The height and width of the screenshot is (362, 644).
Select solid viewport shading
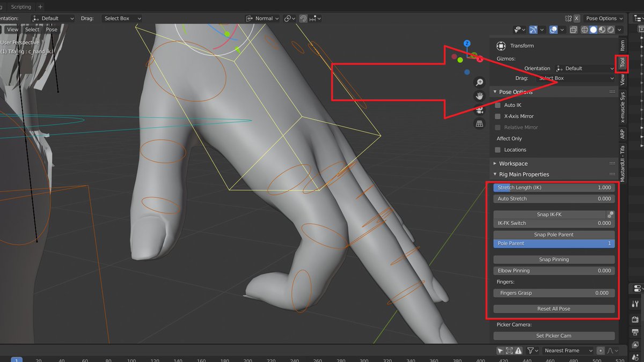tap(594, 30)
